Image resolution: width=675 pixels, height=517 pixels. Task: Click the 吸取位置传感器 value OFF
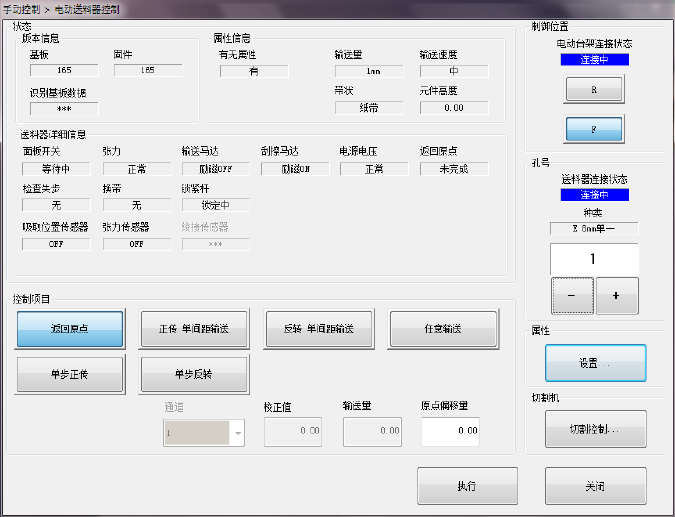pyautogui.click(x=56, y=244)
